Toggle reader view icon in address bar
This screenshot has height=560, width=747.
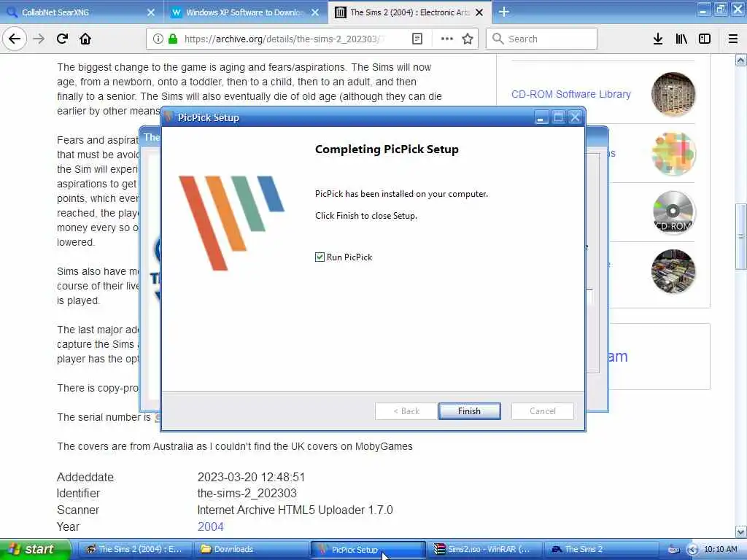(x=417, y=39)
